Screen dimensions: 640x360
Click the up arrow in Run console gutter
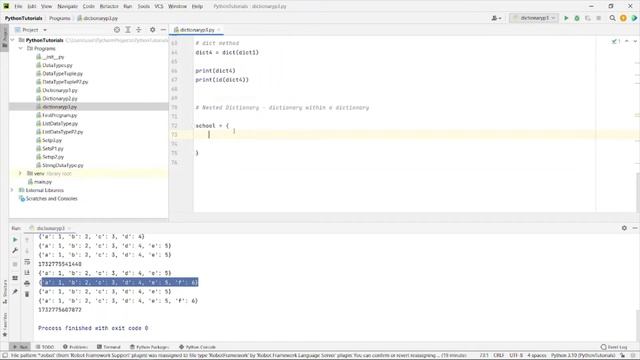click(27, 240)
